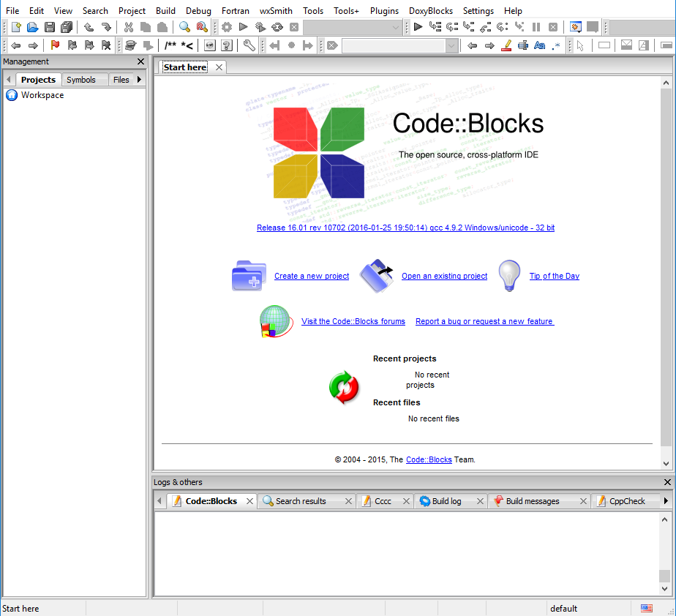This screenshot has width=676, height=616.
Task: Click the Open file folder icon
Action: pos(32,27)
